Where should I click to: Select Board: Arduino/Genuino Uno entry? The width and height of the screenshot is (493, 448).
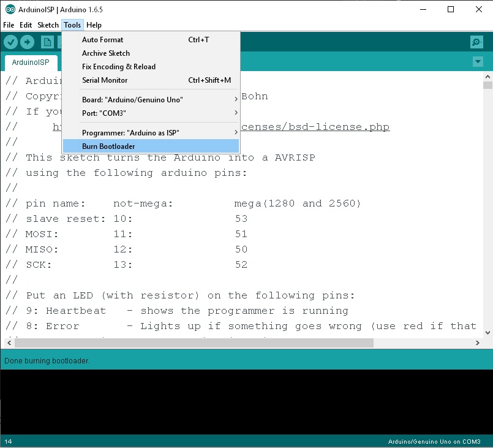[x=151, y=99]
